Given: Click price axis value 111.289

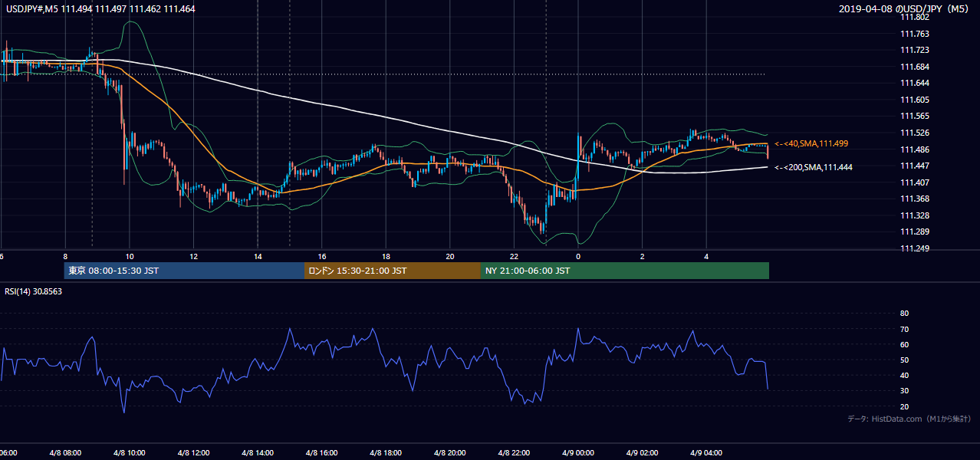Looking at the screenshot, I should coord(914,232).
